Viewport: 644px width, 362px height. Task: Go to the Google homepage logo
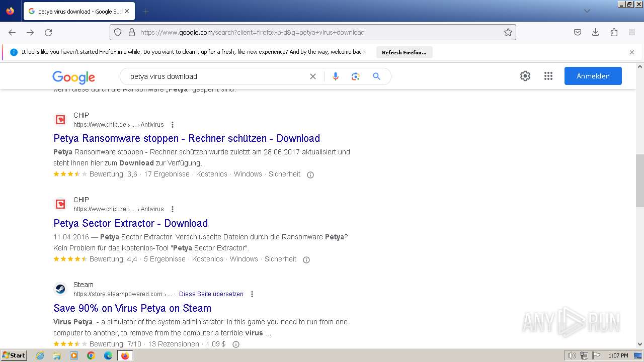(73, 77)
